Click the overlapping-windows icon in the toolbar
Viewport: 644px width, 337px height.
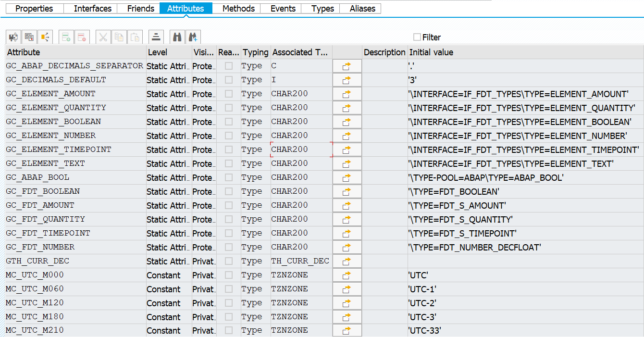click(x=29, y=37)
